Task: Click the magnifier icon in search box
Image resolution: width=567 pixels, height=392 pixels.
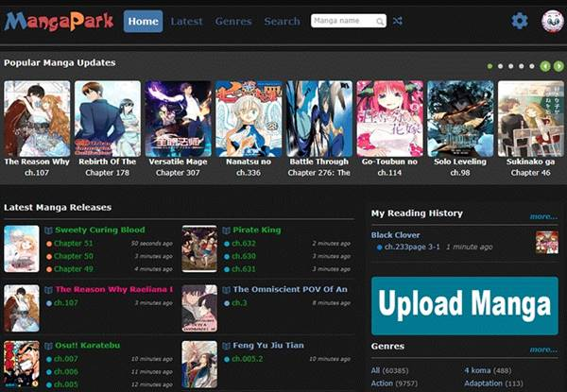Action: pos(380,21)
